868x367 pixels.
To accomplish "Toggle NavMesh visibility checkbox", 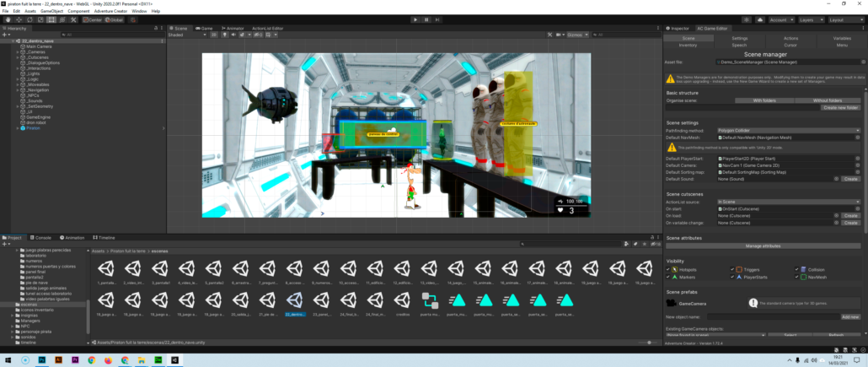I will 798,277.
